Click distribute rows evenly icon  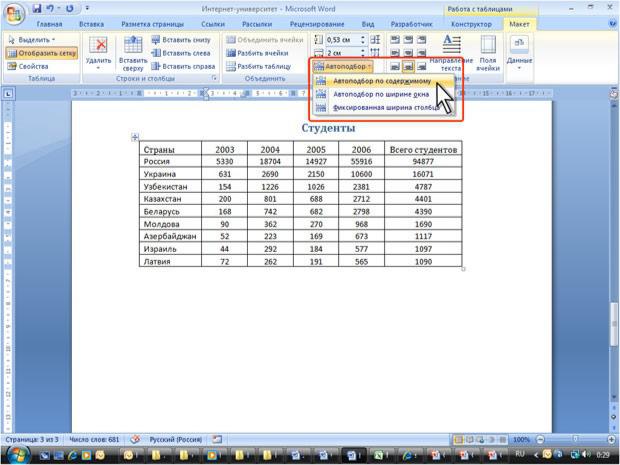point(375,40)
